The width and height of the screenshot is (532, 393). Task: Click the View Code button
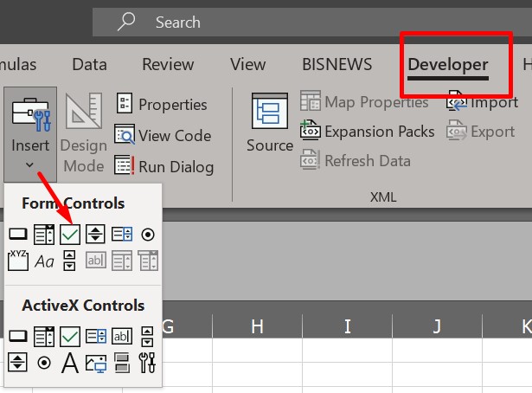pos(164,135)
